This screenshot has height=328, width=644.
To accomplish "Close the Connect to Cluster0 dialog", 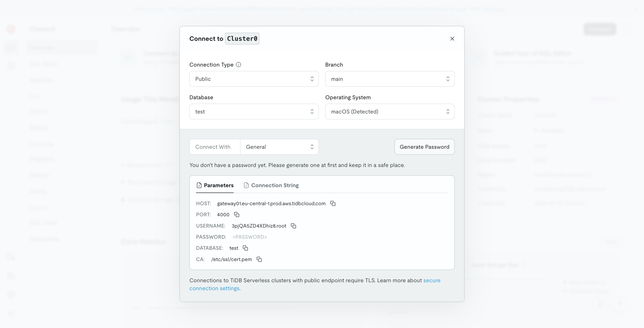I will click(x=452, y=39).
